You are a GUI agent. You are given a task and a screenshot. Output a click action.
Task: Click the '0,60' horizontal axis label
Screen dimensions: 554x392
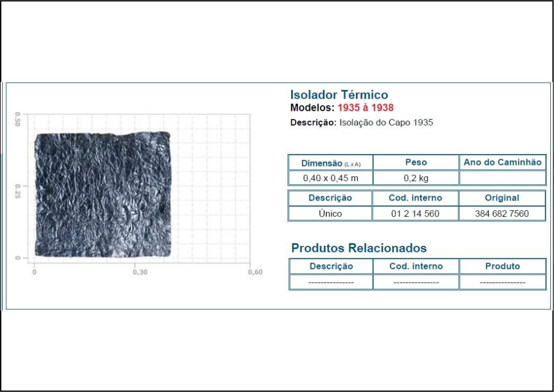tap(255, 272)
